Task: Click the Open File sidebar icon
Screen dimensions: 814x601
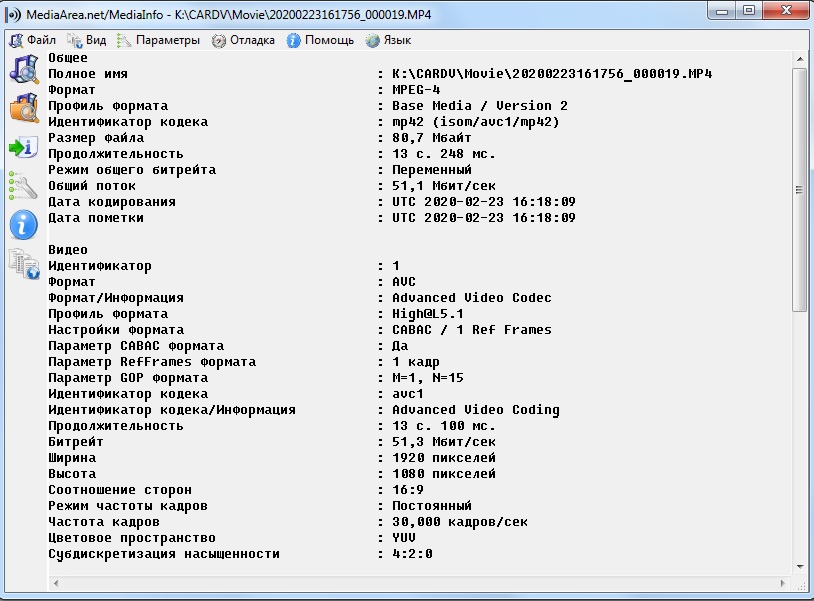Action: [23, 69]
